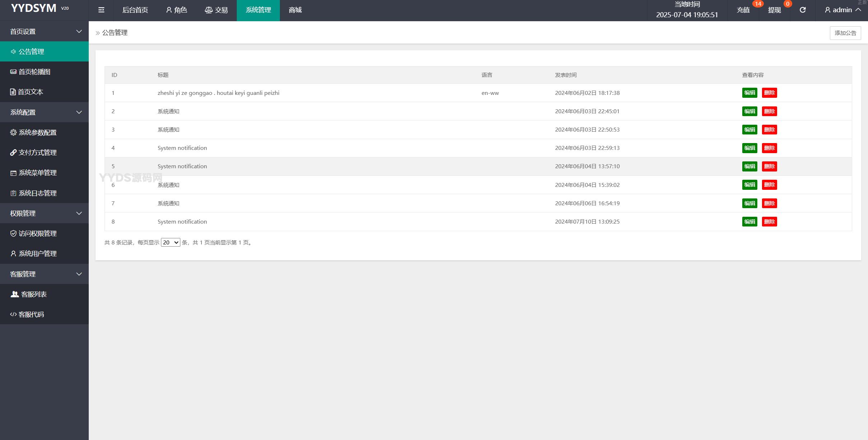Collapse the 权限管理 sidebar section

click(x=79, y=214)
